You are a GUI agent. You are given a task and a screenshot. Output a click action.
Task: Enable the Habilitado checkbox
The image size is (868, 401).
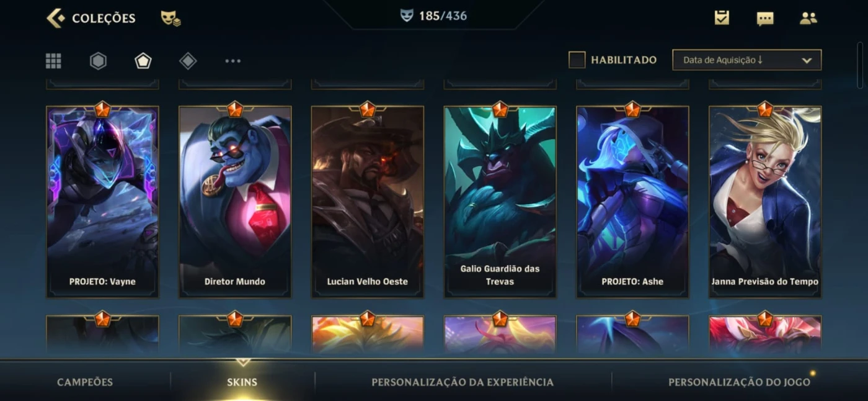pos(577,60)
